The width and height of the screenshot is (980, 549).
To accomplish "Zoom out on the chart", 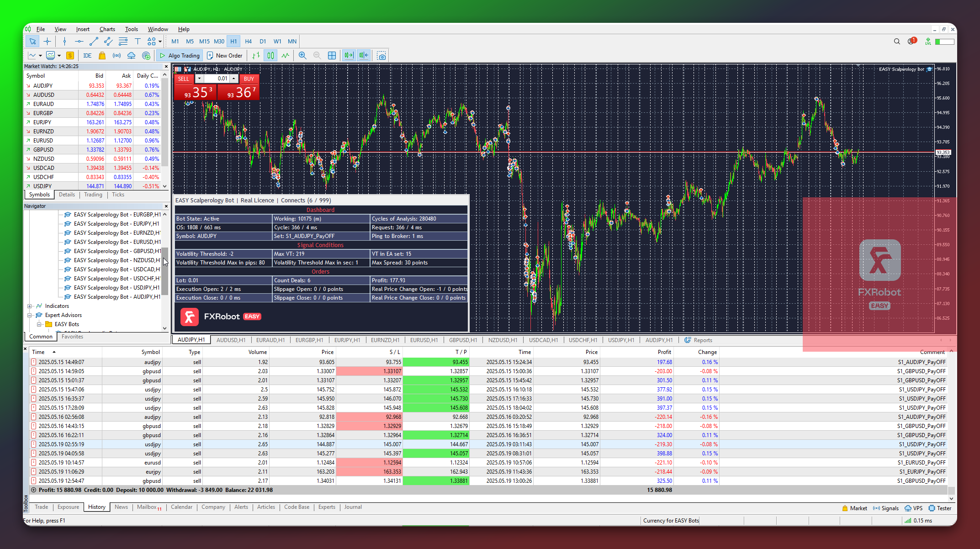I will click(317, 56).
